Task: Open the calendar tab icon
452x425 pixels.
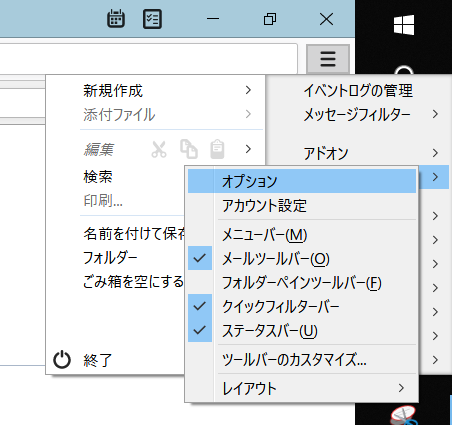Action: point(116,19)
